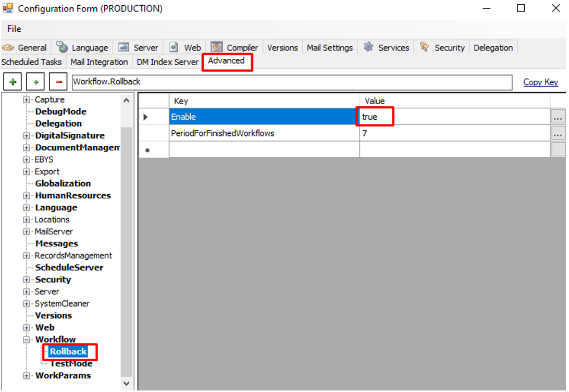Select Messages in the tree
This screenshot has height=392, width=569.
57,243
